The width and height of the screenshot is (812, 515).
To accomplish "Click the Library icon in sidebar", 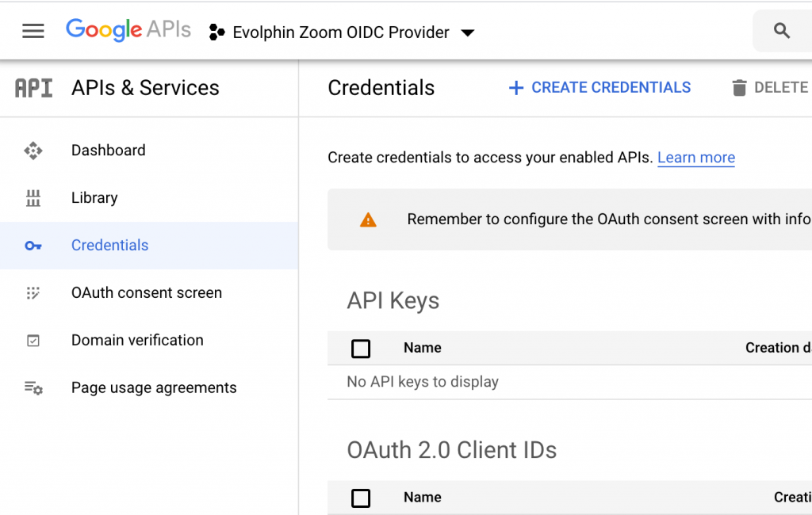I will [33, 198].
